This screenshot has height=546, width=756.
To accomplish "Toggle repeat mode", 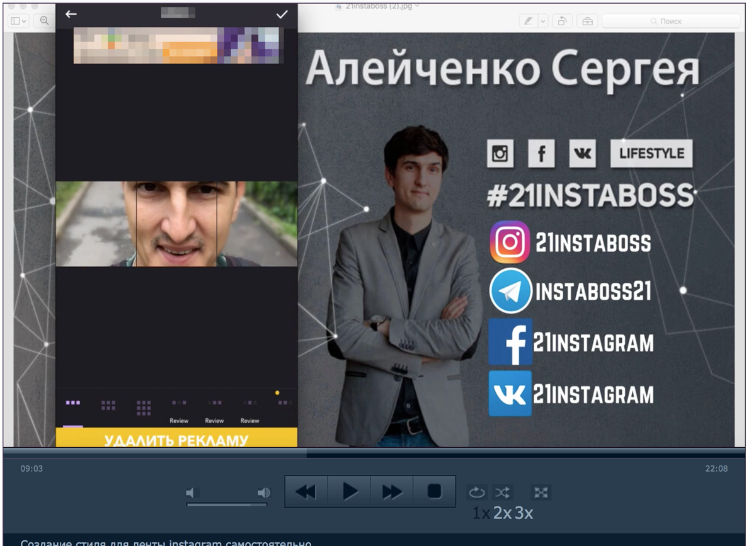I will click(x=477, y=492).
